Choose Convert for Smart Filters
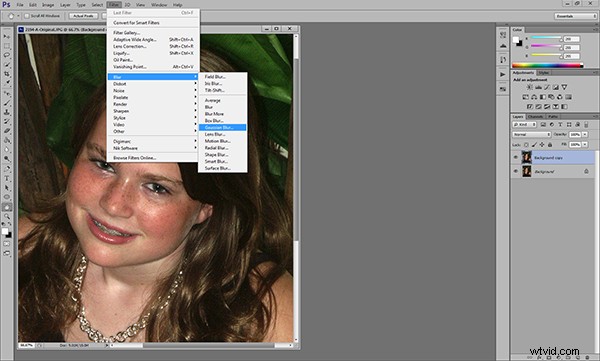Viewport: 600px width, 361px height. pos(153,23)
